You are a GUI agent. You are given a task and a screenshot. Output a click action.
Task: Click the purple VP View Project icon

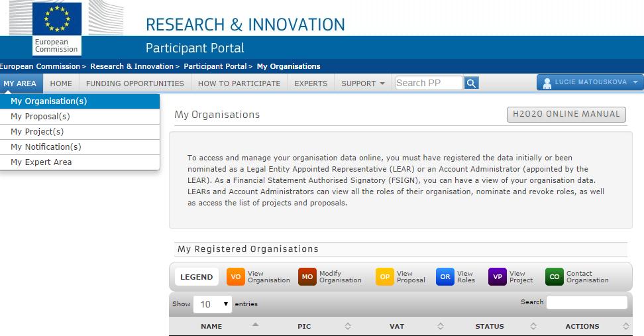coord(498,276)
